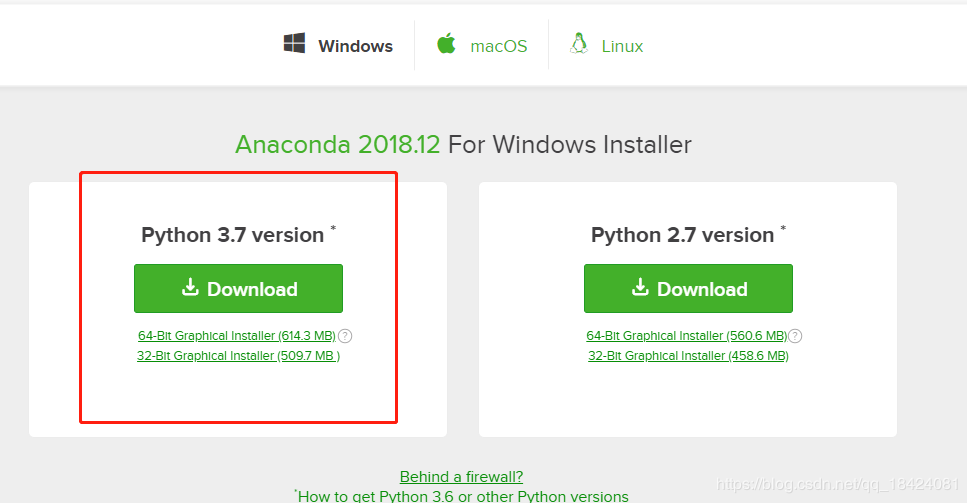Switch to the macOS tab label

499,46
